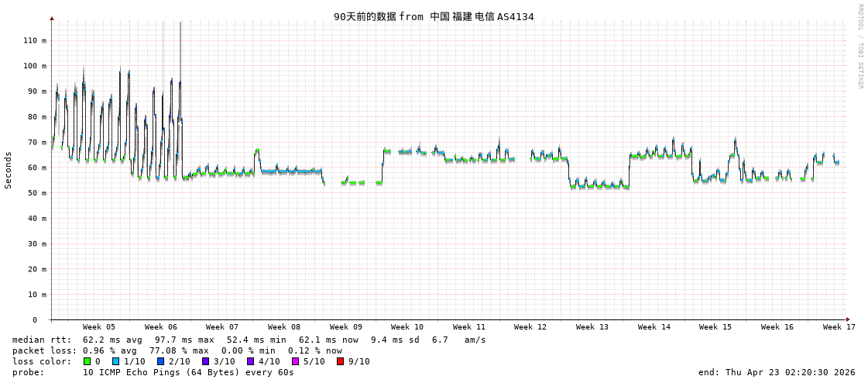Select the red 9/10 loss color swatch
868x383 pixels.
click(340, 361)
